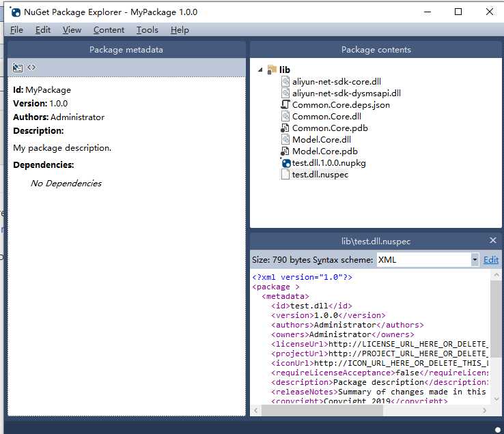504x434 pixels.
Task: Click the Id: MyPackage text
Action: [42, 89]
